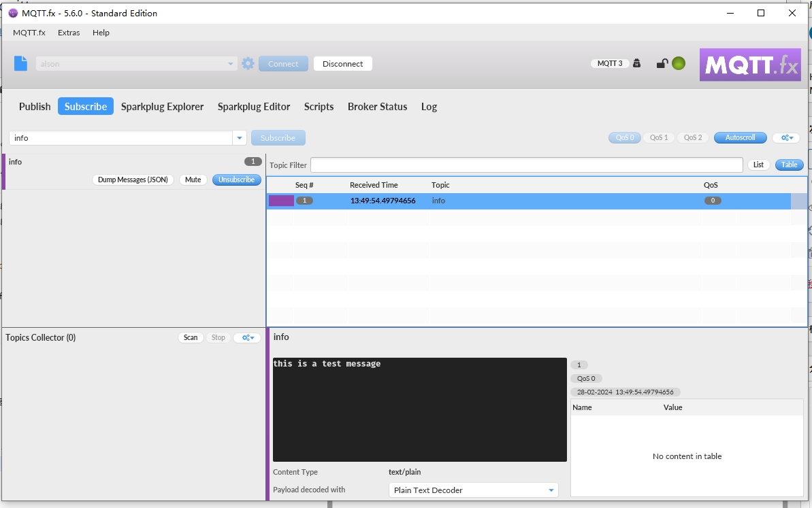Click the Connect button
This screenshot has width=812, height=508.
click(x=283, y=64)
